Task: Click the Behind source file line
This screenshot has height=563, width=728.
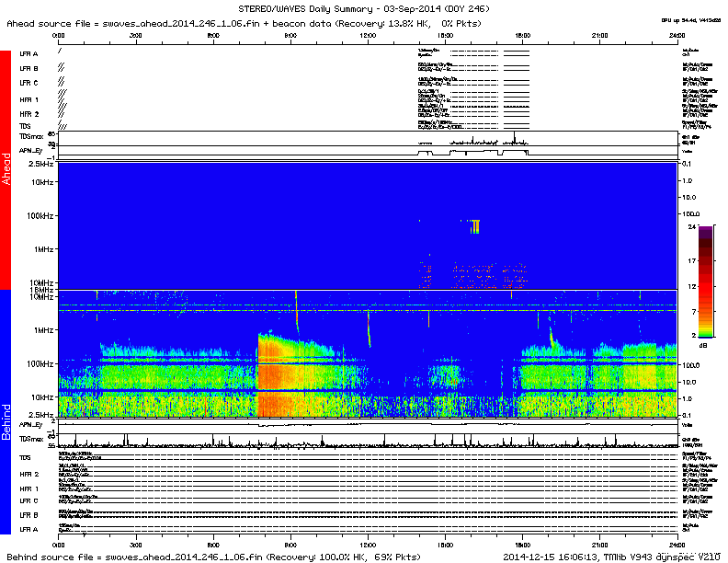Action: 213,557
